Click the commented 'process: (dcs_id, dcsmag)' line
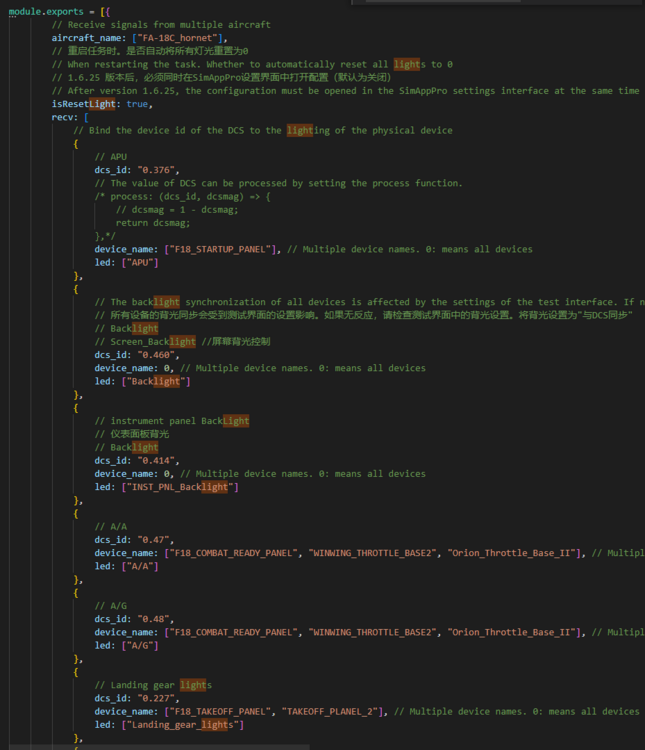Image resolution: width=645 pixels, height=750 pixels. click(x=182, y=197)
